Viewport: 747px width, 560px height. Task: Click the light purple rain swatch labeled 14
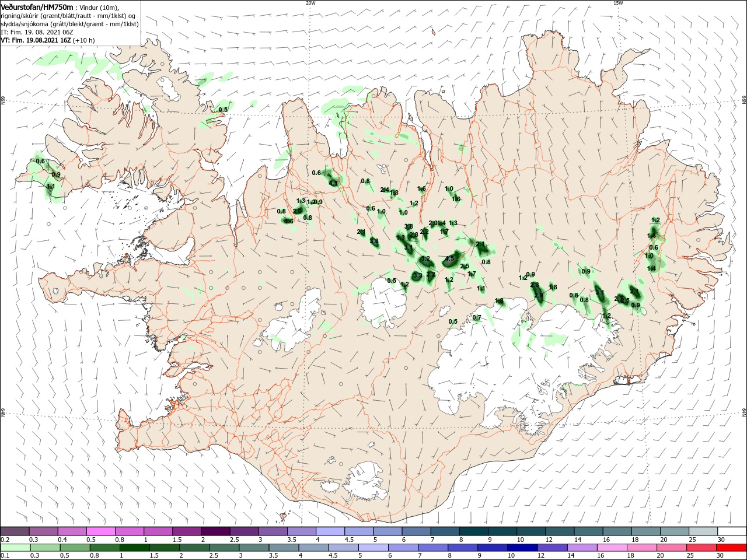tap(582, 548)
